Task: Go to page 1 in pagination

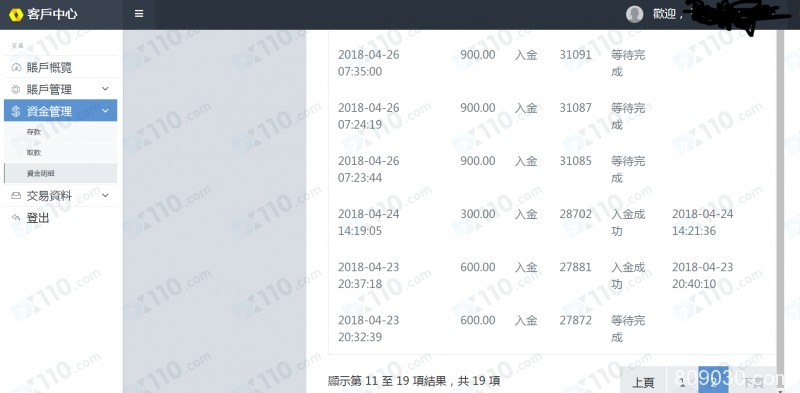Action: point(682,382)
